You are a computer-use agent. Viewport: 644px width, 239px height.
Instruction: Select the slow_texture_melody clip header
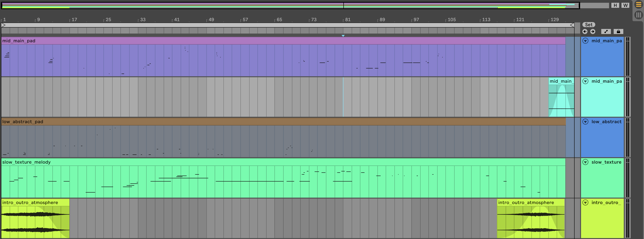283,162
